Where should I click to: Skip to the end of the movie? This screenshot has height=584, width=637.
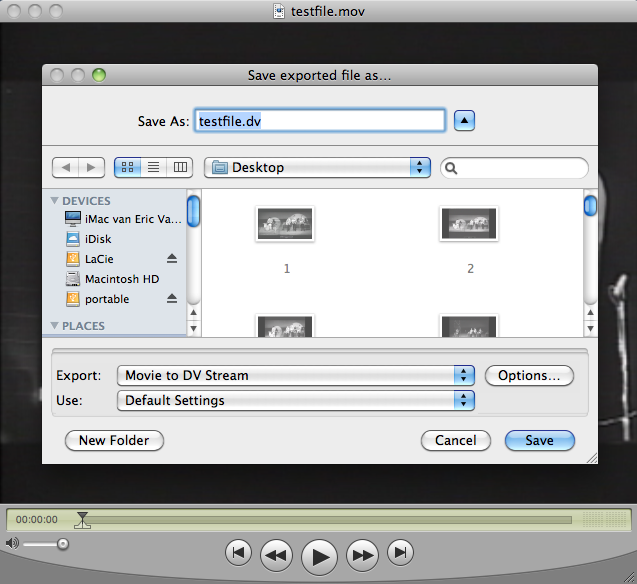(401, 552)
